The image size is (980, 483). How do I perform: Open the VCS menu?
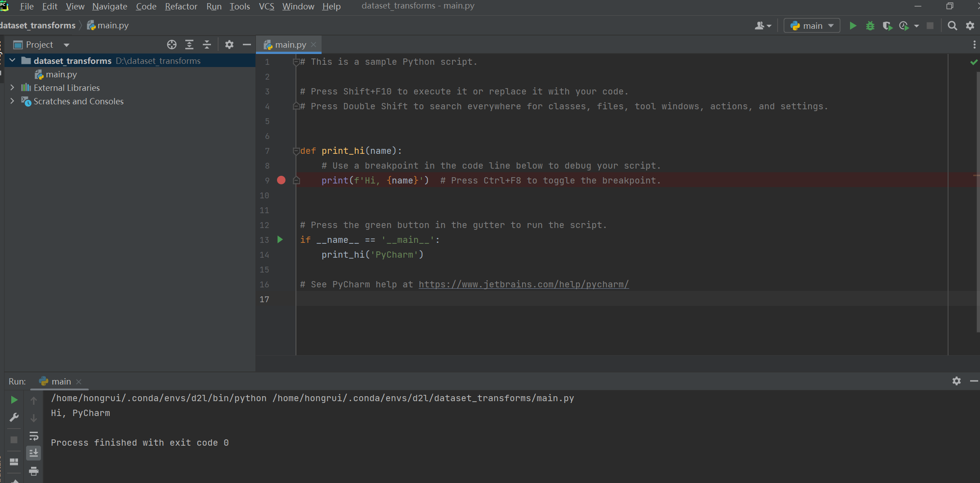coord(266,6)
